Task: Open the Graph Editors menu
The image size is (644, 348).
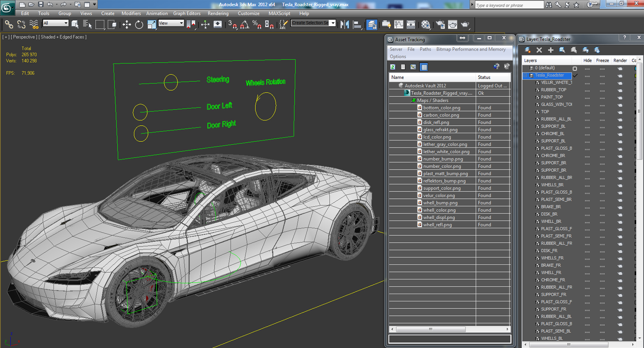Action: (187, 13)
